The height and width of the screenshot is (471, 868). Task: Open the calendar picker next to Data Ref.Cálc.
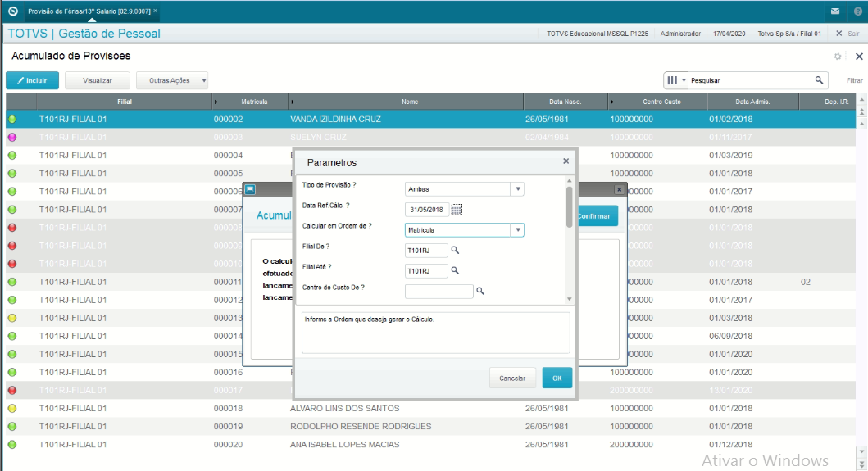click(457, 209)
